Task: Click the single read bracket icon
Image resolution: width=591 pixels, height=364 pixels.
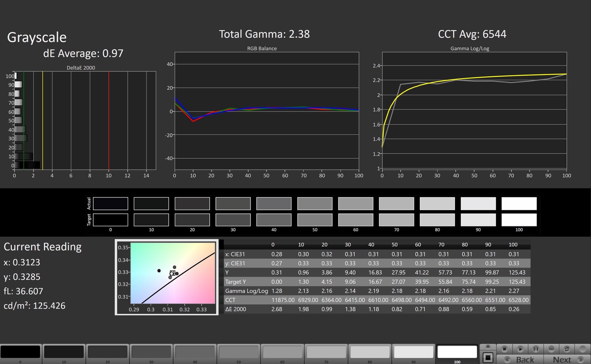Action: click(536, 349)
